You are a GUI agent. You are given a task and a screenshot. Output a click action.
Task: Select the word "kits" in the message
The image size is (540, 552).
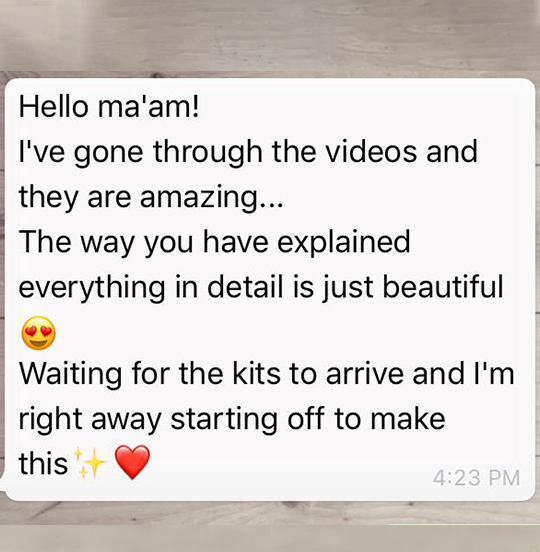point(256,373)
